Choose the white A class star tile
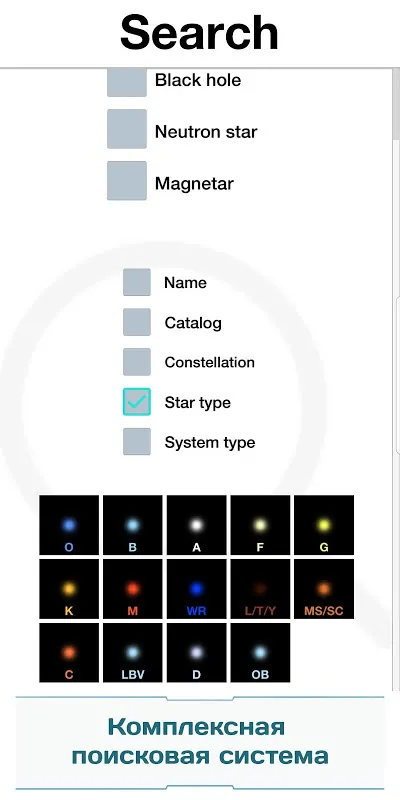Image resolution: width=400 pixels, height=800 pixels. tap(196, 525)
